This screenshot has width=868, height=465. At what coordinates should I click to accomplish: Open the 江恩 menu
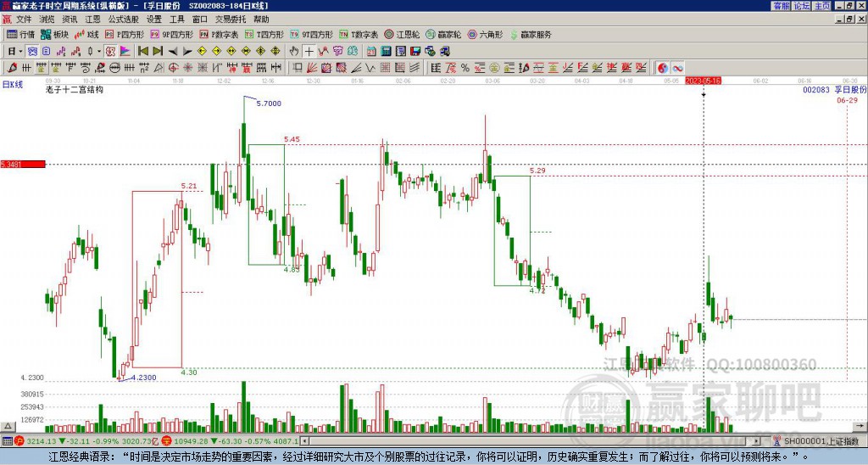(93, 20)
